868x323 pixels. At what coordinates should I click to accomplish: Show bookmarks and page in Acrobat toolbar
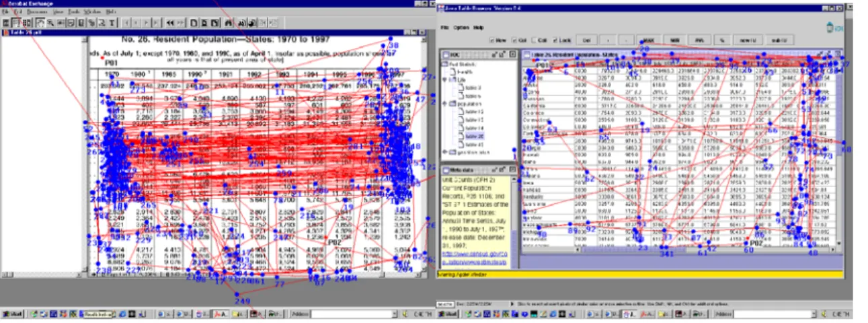click(x=15, y=22)
